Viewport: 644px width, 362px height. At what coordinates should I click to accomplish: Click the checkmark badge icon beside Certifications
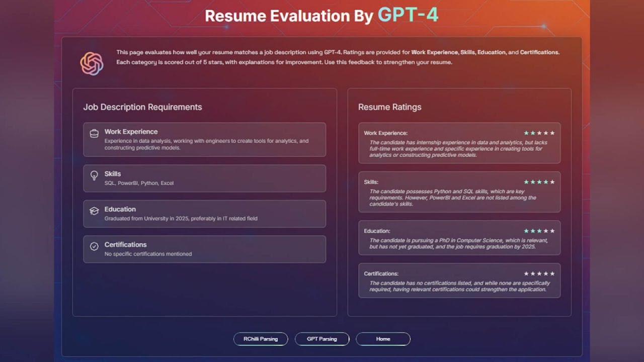click(x=94, y=246)
